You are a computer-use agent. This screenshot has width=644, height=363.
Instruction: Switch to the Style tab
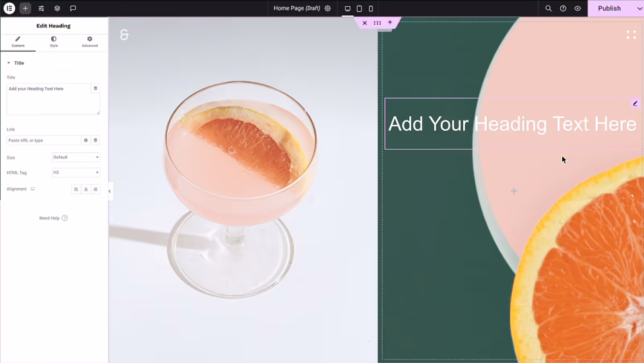(54, 42)
